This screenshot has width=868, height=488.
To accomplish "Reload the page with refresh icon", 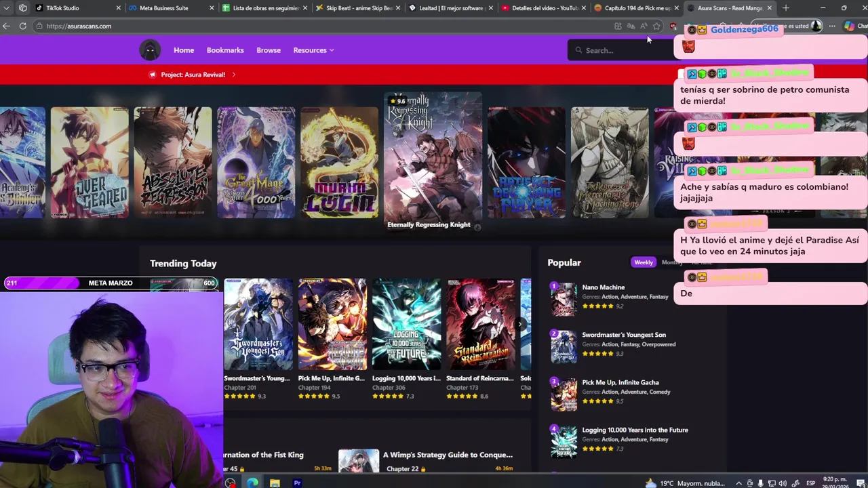I will point(22,26).
